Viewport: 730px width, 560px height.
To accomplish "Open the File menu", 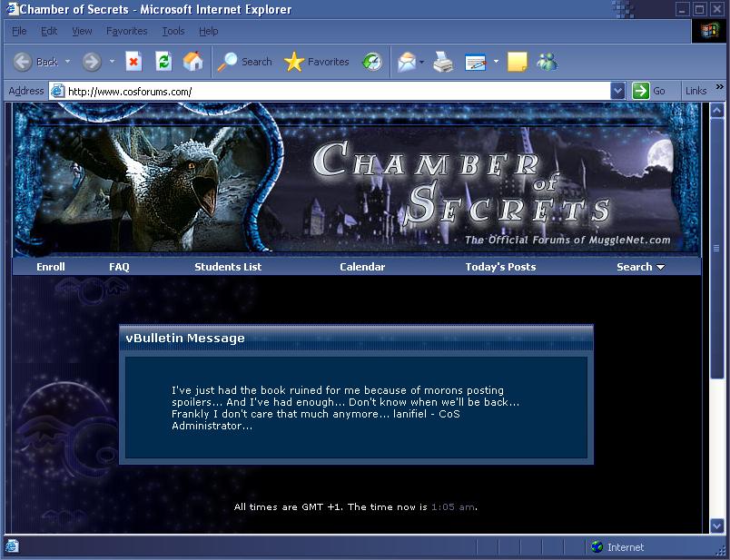I will click(x=19, y=31).
